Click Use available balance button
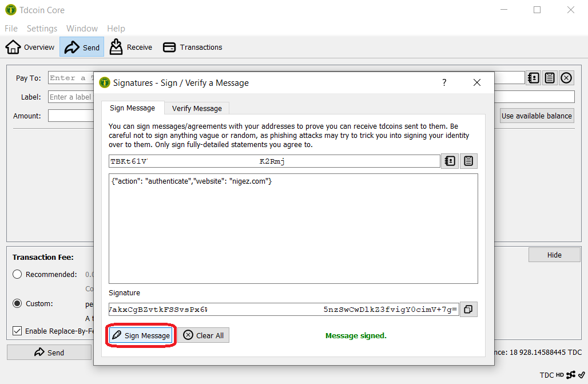Screen dimensions: 588x384 [x=537, y=116]
